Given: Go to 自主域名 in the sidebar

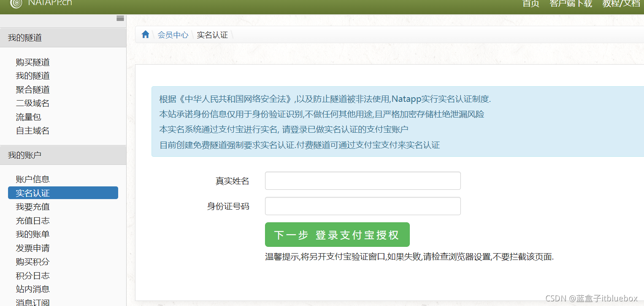Looking at the screenshot, I should 33,131.
